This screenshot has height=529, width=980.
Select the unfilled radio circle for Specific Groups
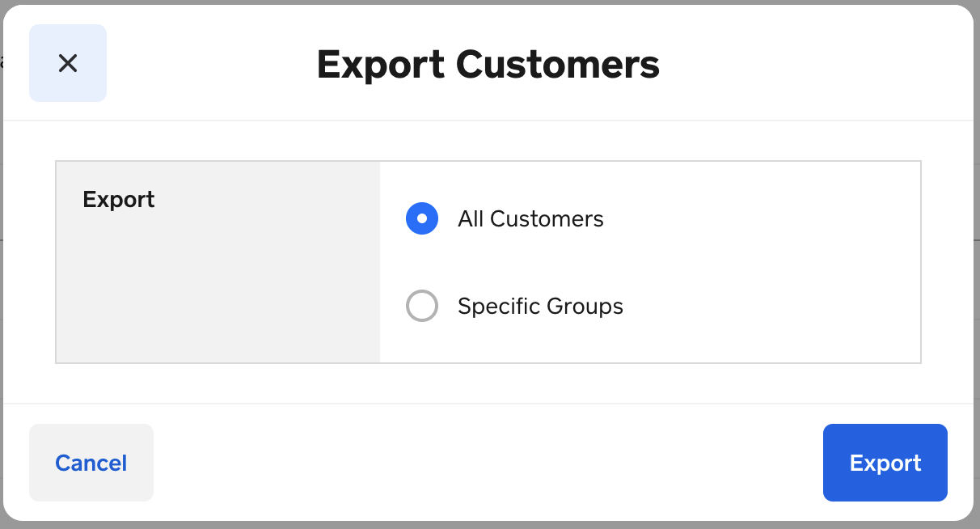[421, 306]
